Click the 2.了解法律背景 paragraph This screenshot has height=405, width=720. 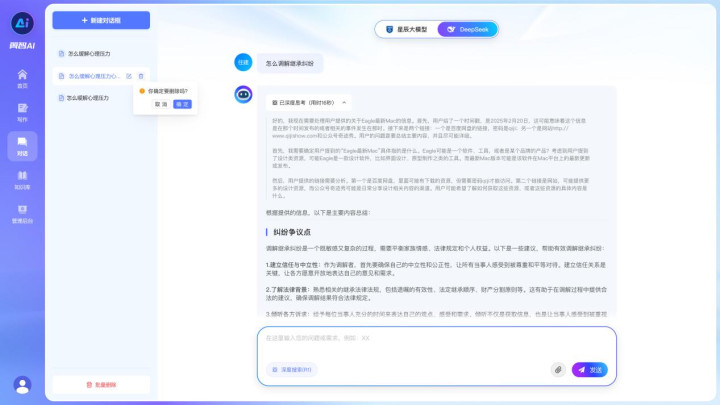(436, 294)
